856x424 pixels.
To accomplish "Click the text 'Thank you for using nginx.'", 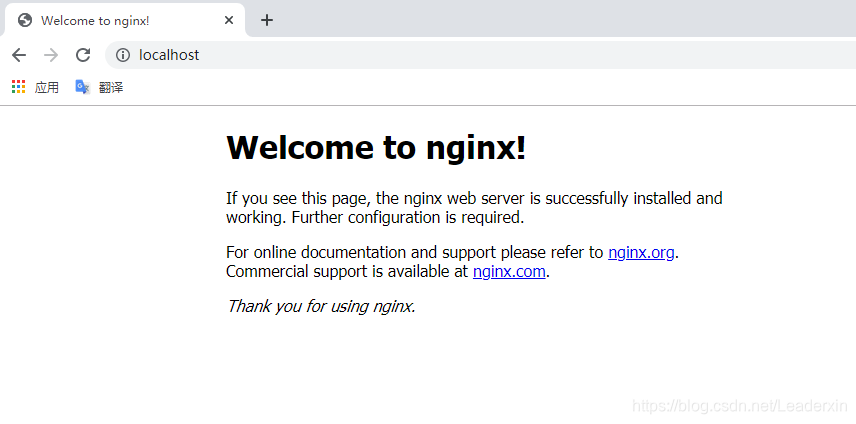I will tap(321, 306).
